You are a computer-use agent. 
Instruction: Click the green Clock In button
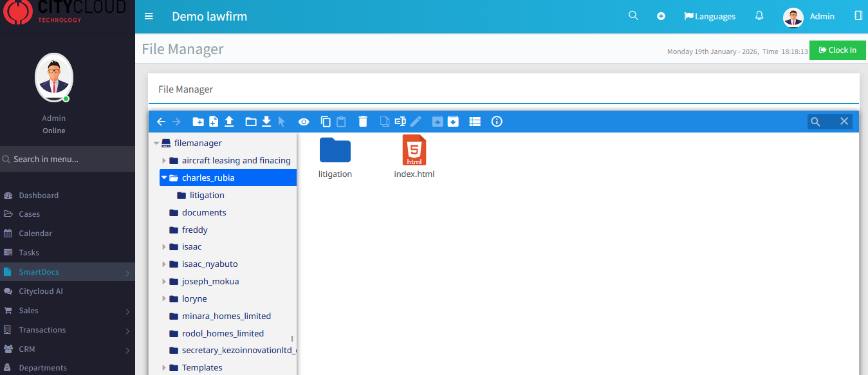838,50
